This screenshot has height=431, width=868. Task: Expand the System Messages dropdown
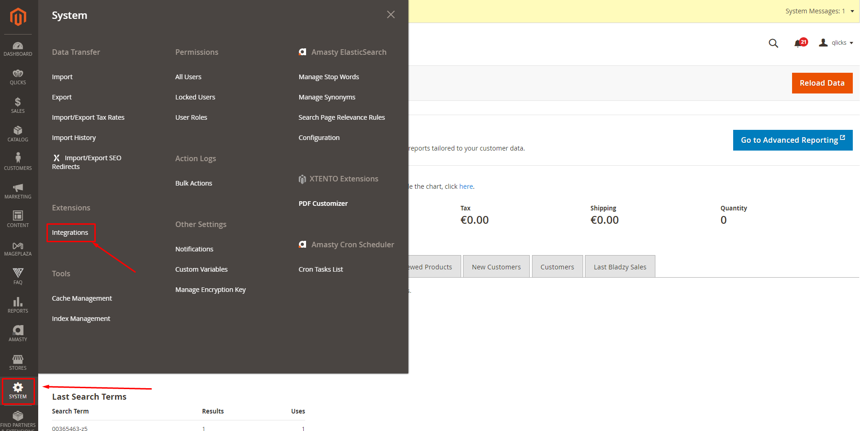coord(820,11)
